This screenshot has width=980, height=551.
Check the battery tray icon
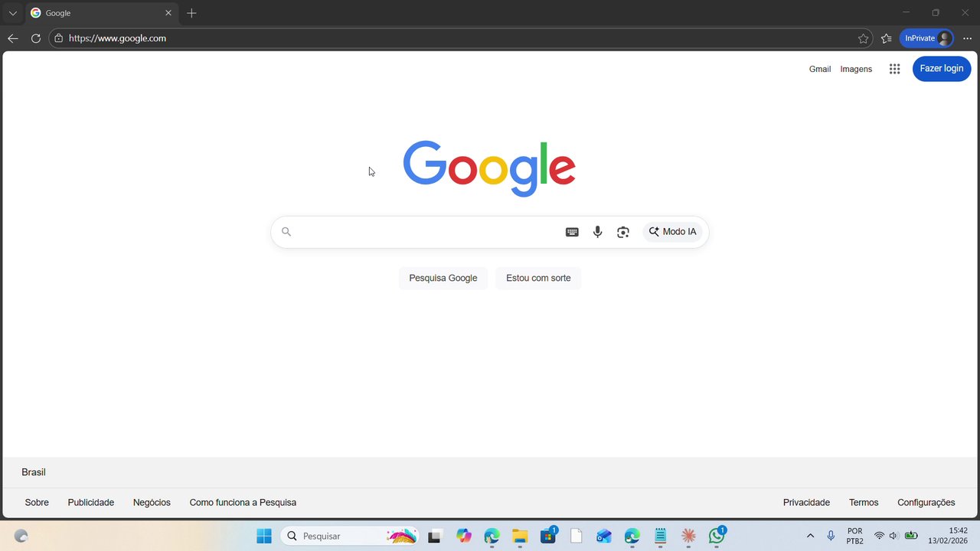tap(911, 536)
